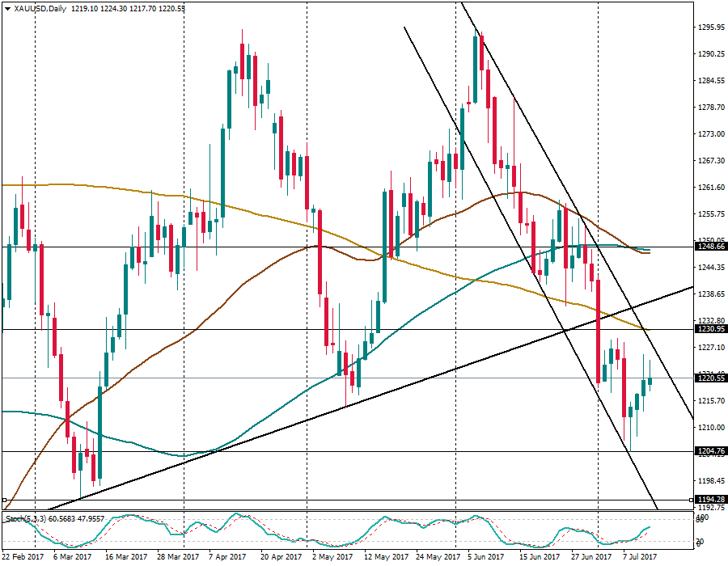The height and width of the screenshot is (566, 728).
Task: Grab the left handle of the 1194.28 line
Action: pyautogui.click(x=5, y=500)
